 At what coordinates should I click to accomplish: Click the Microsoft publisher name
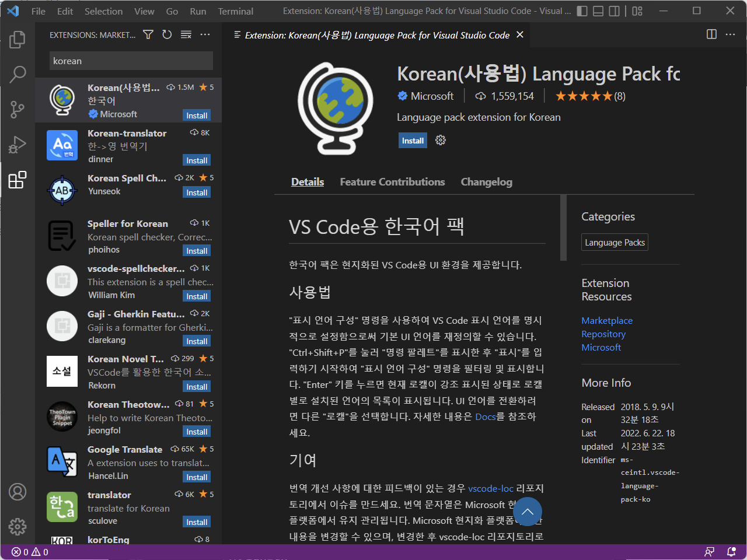tap(432, 96)
